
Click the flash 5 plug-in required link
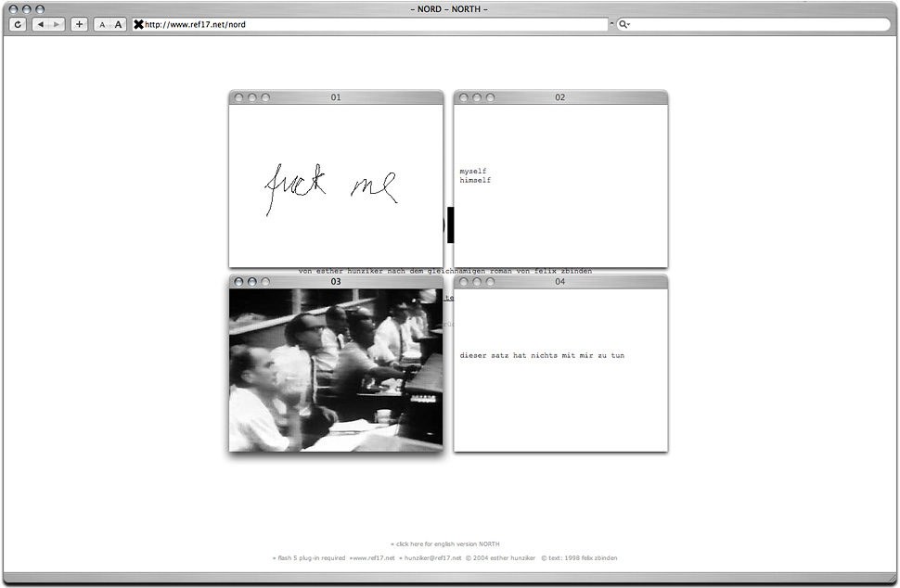[309, 558]
